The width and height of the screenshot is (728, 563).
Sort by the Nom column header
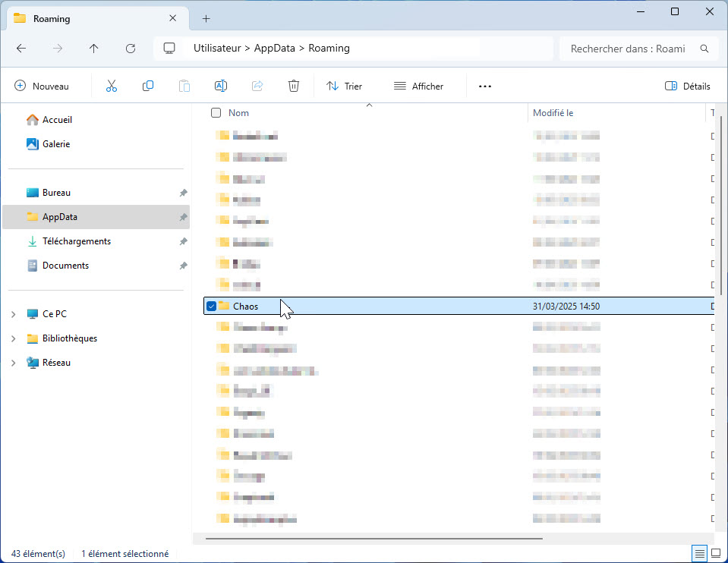(x=238, y=113)
